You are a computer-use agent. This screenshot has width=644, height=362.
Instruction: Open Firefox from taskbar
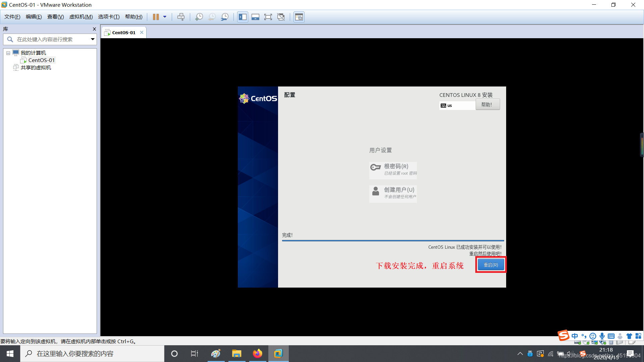point(258,354)
